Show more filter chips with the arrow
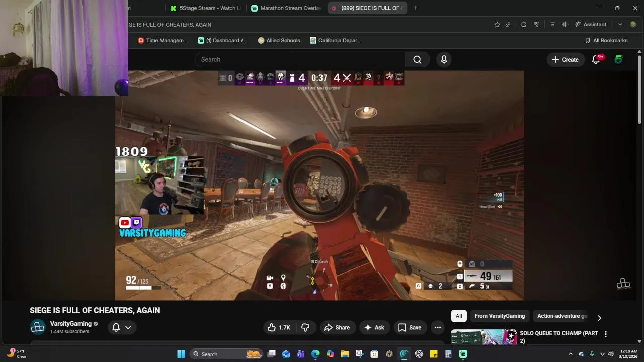 point(599,317)
